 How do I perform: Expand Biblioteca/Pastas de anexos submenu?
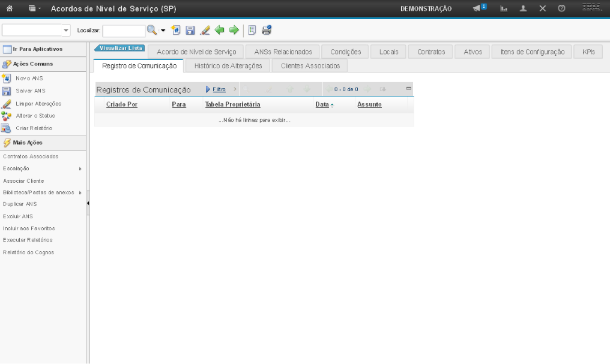(80, 192)
